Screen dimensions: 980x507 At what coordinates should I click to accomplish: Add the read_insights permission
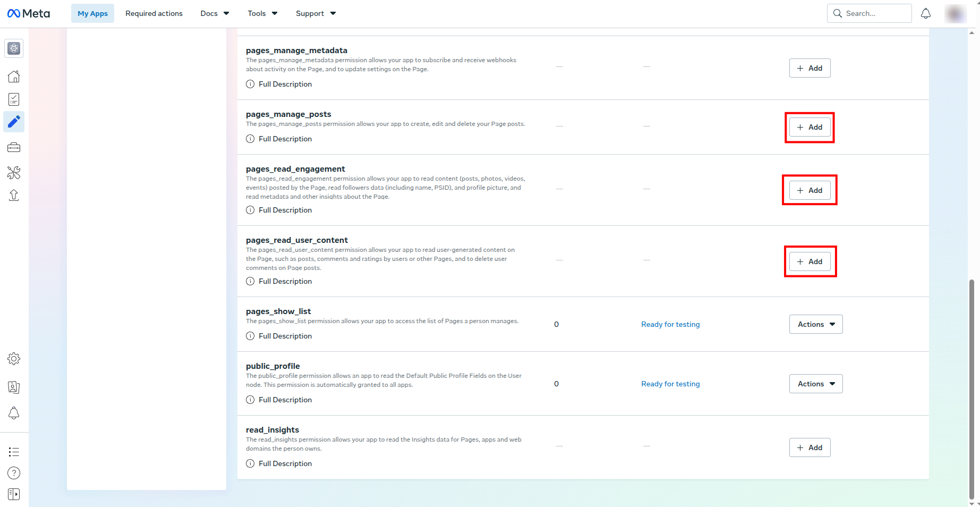[x=809, y=447]
